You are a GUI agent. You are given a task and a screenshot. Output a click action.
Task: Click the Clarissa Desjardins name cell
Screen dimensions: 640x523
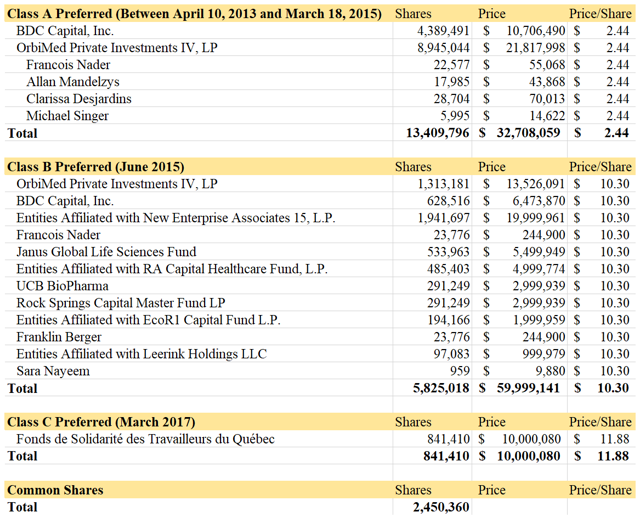point(79,99)
